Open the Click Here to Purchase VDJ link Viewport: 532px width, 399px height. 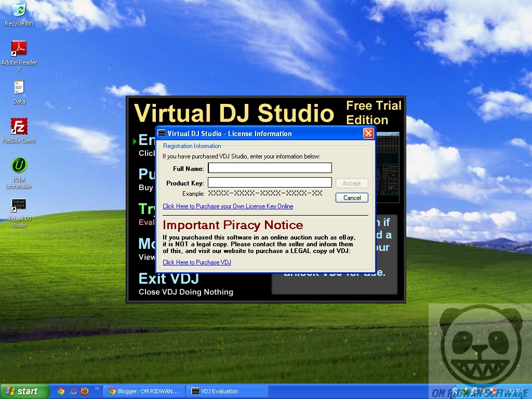point(197,262)
